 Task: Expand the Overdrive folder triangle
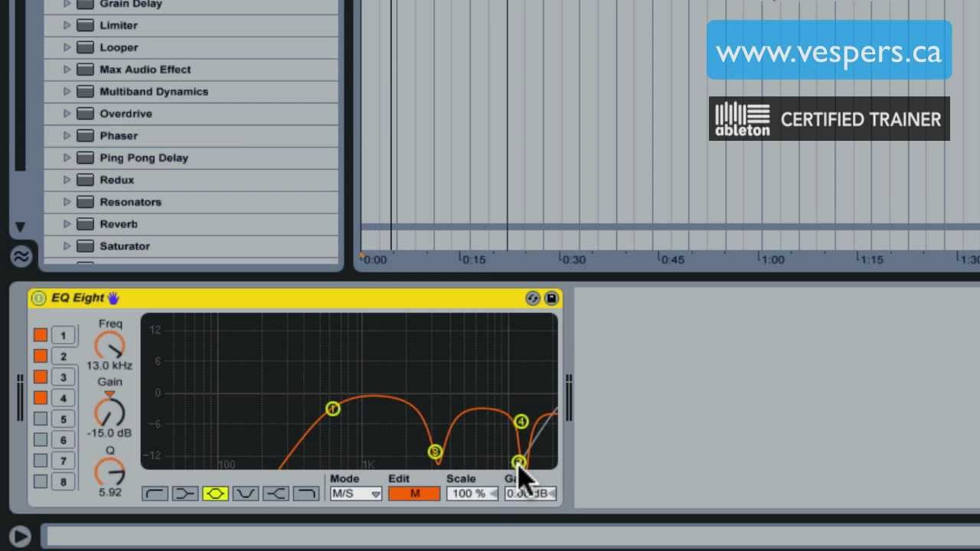[67, 114]
